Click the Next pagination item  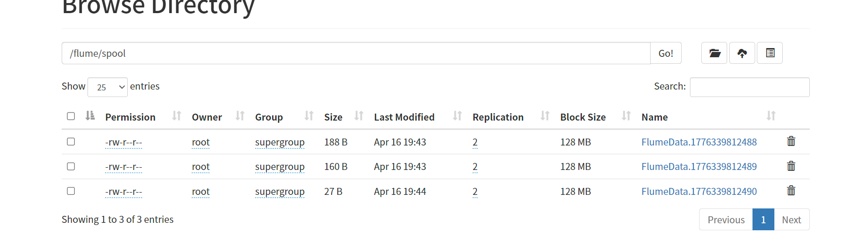point(791,219)
